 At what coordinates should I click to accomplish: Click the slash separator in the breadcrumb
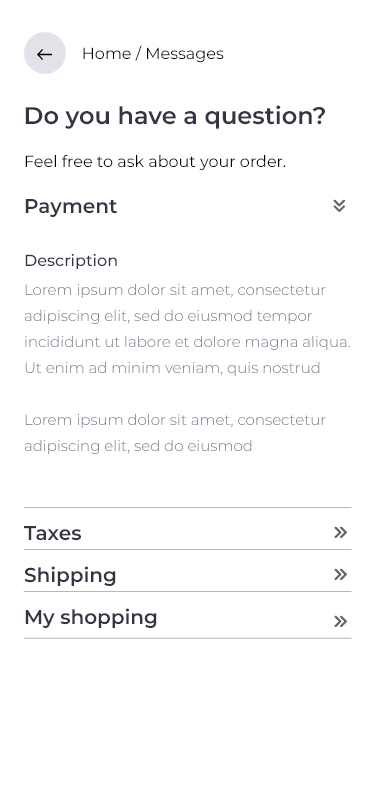coord(138,53)
